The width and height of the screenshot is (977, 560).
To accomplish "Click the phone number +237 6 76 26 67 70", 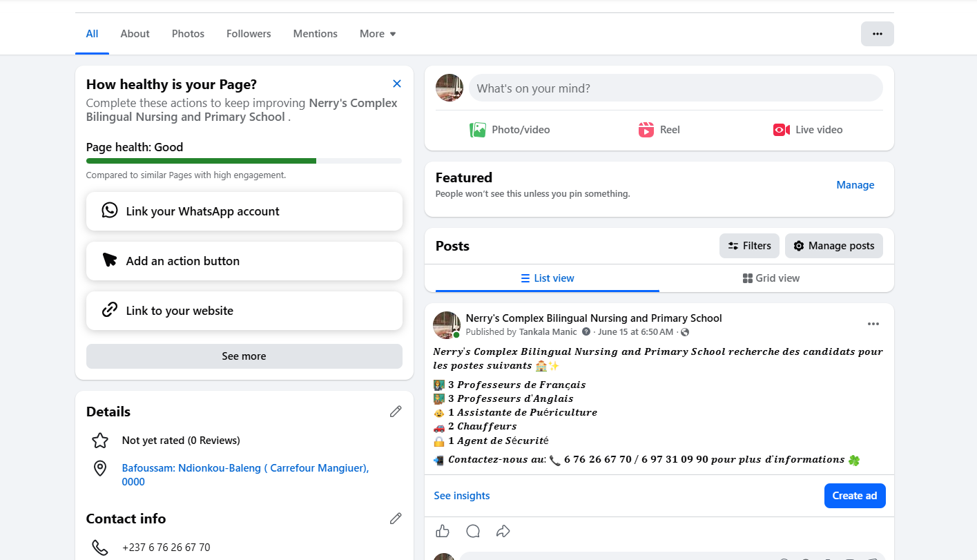I will (x=166, y=548).
